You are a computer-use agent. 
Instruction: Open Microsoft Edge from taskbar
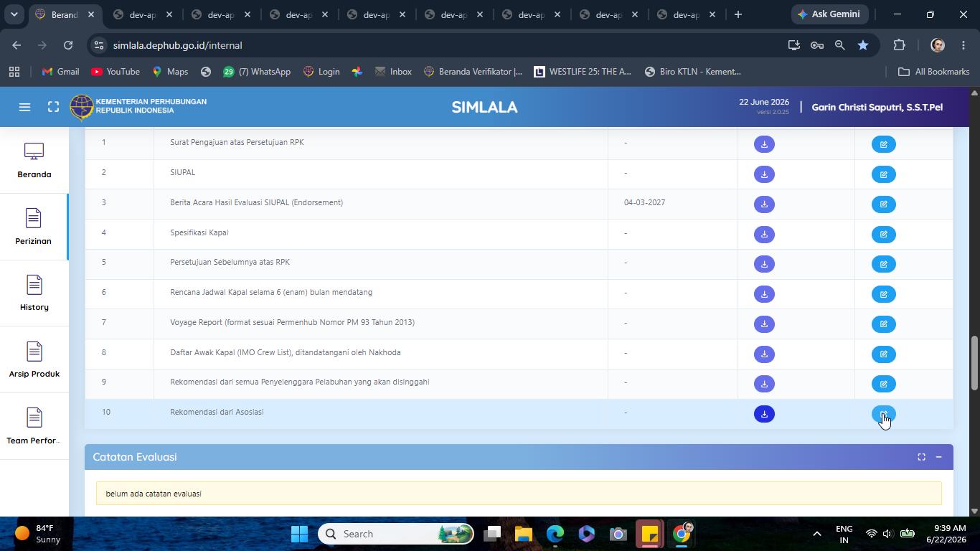click(x=555, y=534)
